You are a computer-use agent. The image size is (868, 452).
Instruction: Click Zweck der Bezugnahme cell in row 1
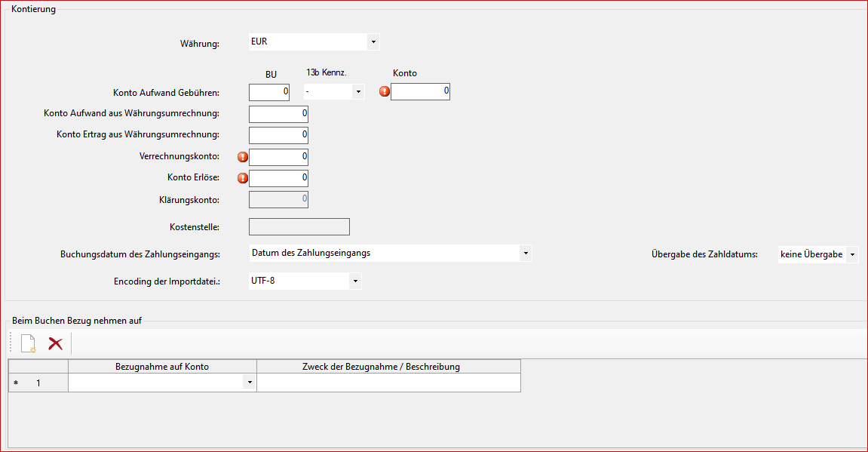388,383
